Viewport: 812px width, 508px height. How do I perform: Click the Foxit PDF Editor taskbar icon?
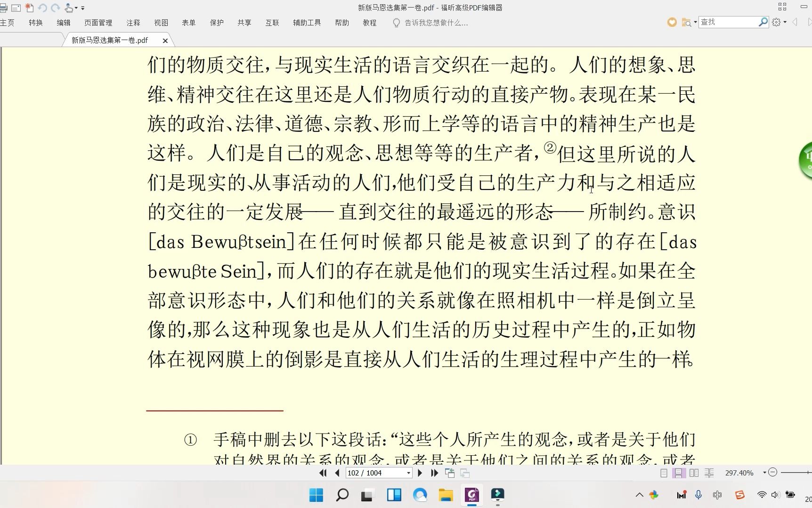472,495
